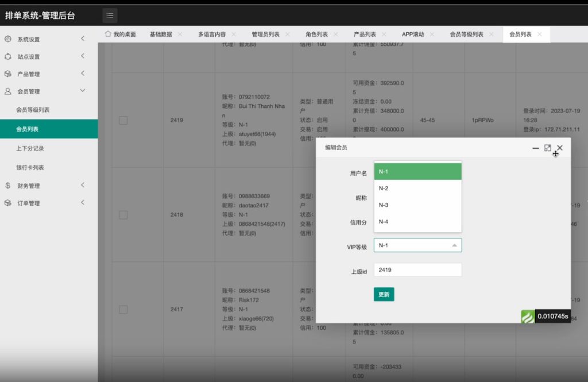The height and width of the screenshot is (382, 588).
Task: Click the 排单系统-管理后台 title
Action: pos(40,16)
